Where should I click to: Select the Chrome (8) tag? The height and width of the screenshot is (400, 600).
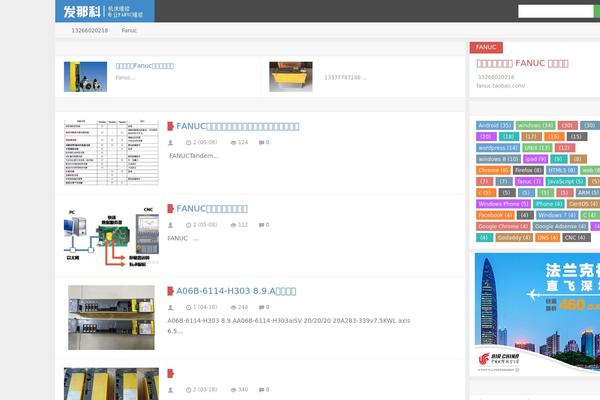[x=494, y=170]
